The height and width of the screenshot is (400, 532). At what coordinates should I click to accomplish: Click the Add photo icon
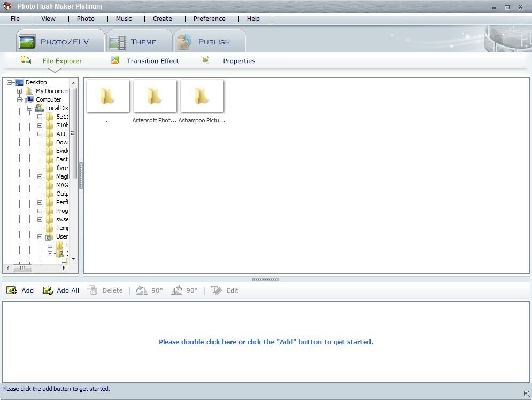click(x=12, y=290)
